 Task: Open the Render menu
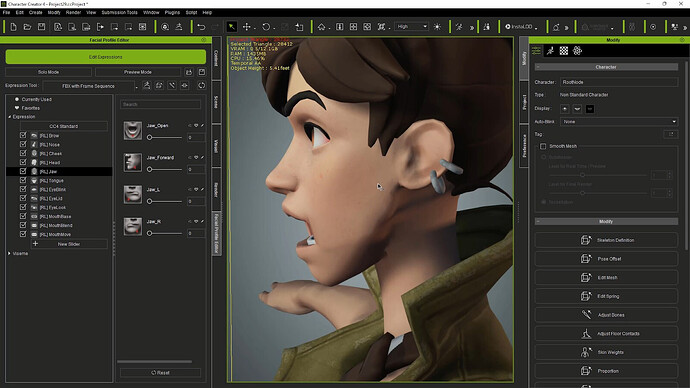(73, 12)
